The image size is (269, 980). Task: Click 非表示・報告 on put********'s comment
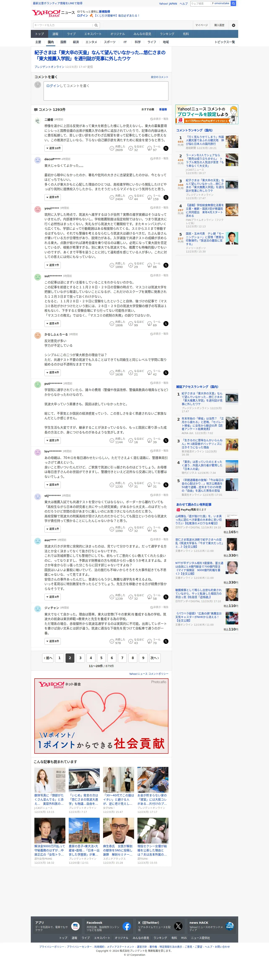[x=159, y=383]
